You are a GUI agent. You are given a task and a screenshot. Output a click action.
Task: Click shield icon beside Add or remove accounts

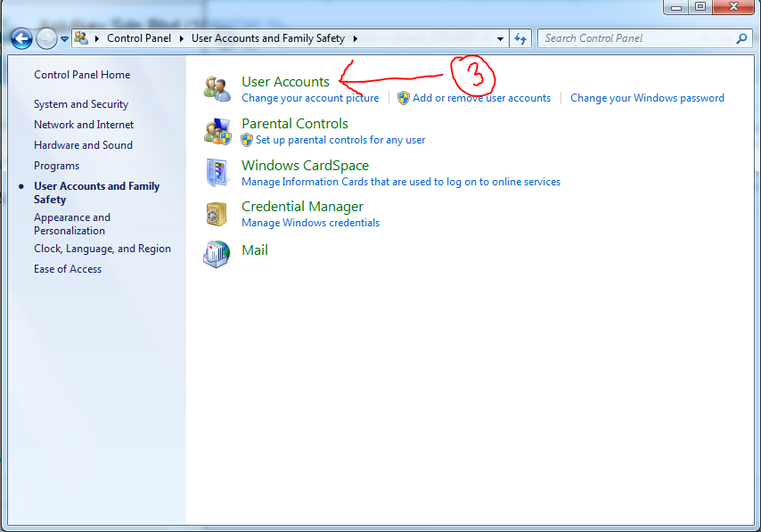[404, 98]
